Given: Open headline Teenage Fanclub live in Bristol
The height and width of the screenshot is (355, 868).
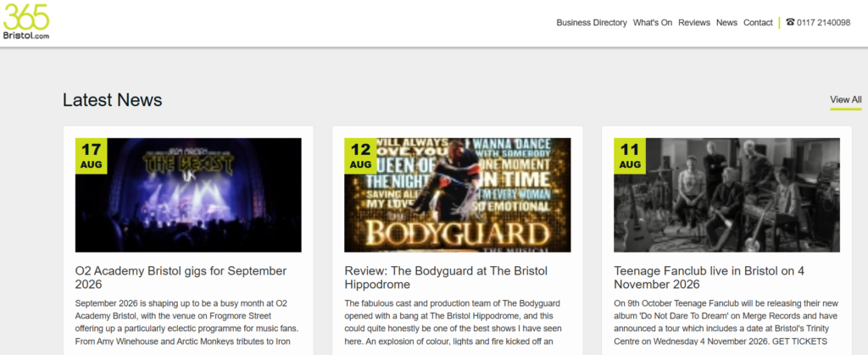Looking at the screenshot, I should (709, 278).
